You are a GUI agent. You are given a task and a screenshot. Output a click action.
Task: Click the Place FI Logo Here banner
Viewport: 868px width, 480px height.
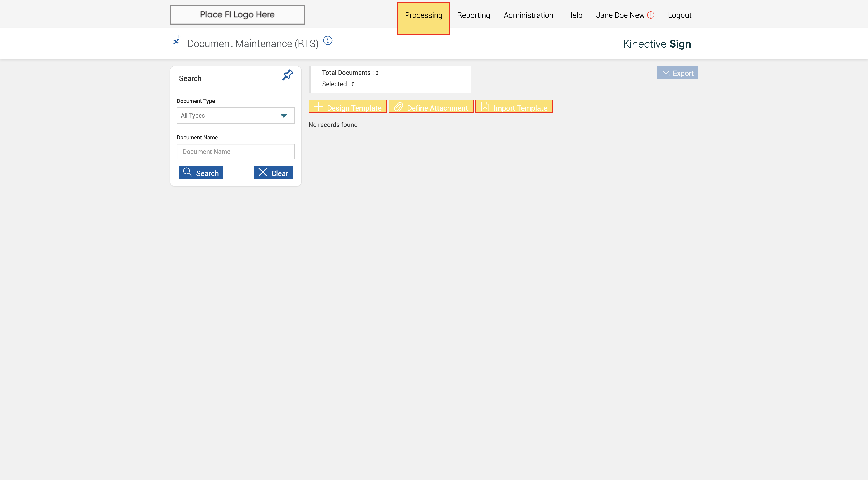pyautogui.click(x=237, y=15)
